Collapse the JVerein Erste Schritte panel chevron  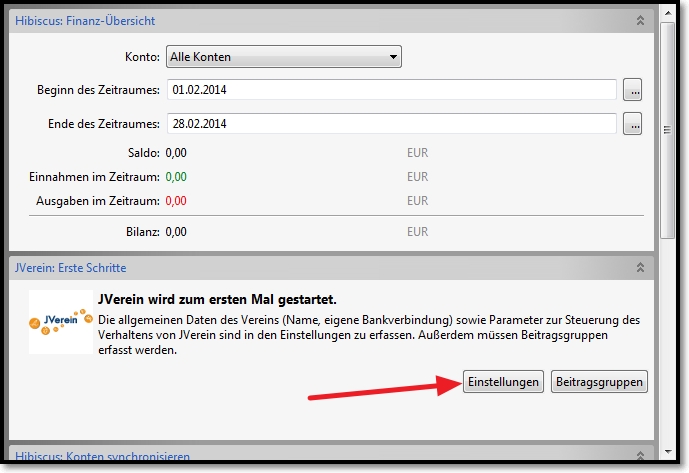(x=640, y=268)
